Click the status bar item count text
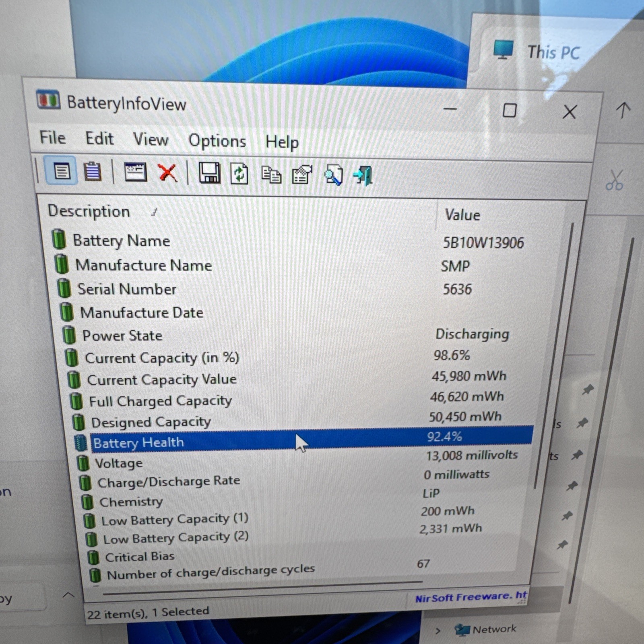Viewport: 644px width, 644px height. pyautogui.click(x=148, y=613)
